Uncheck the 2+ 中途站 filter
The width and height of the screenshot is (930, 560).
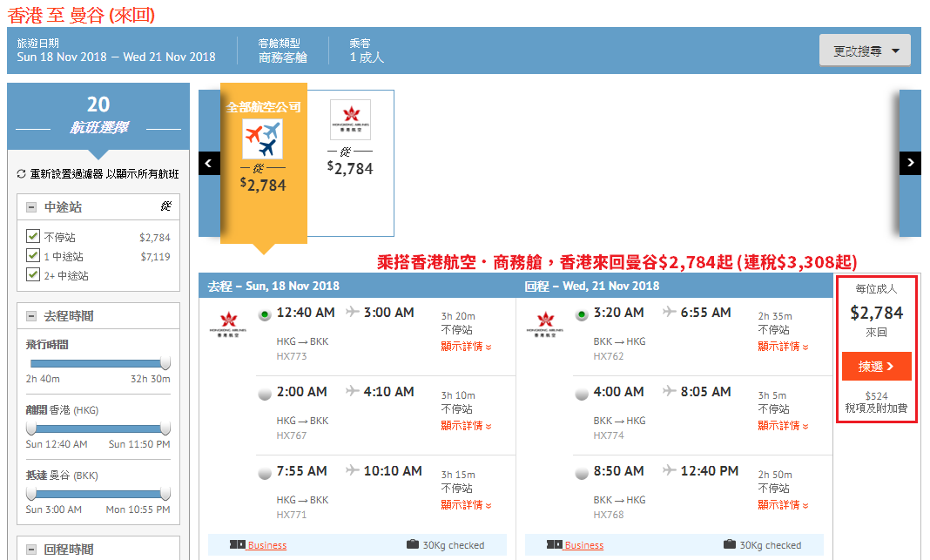point(33,274)
